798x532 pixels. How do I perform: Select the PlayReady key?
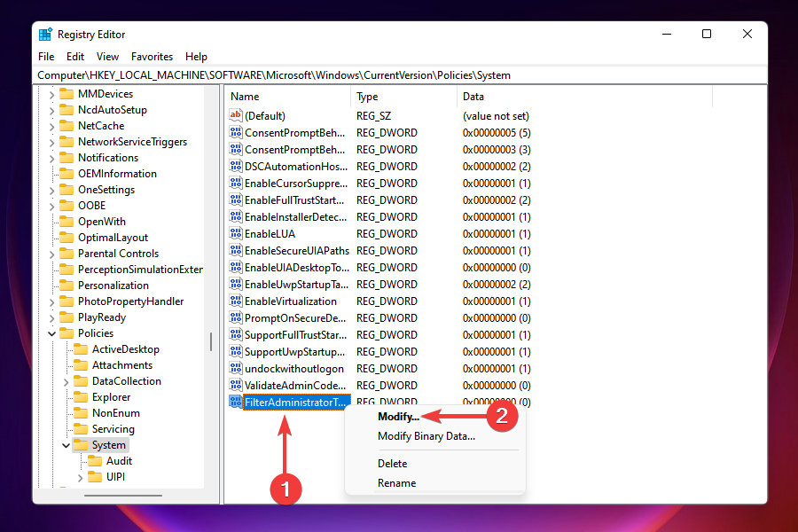coord(101,317)
